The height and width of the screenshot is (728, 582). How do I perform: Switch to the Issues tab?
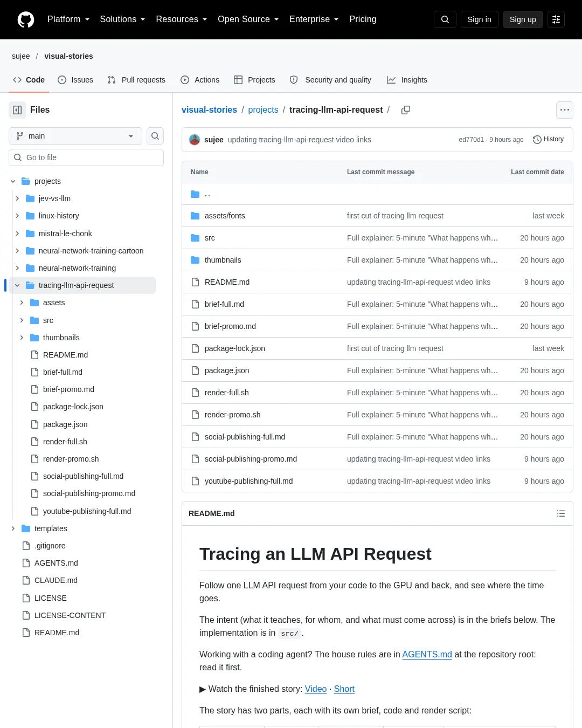(x=75, y=80)
